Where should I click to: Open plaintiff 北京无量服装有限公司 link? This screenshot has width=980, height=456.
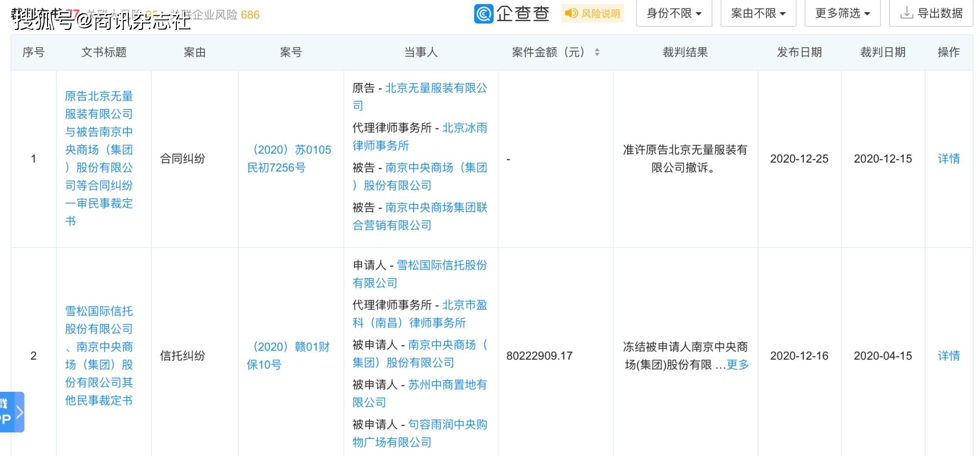pyautogui.click(x=419, y=97)
